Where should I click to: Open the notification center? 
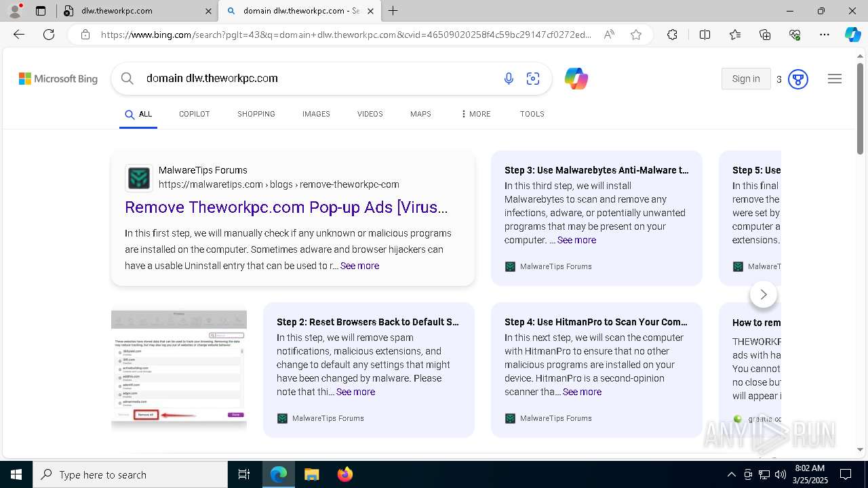pyautogui.click(x=846, y=474)
